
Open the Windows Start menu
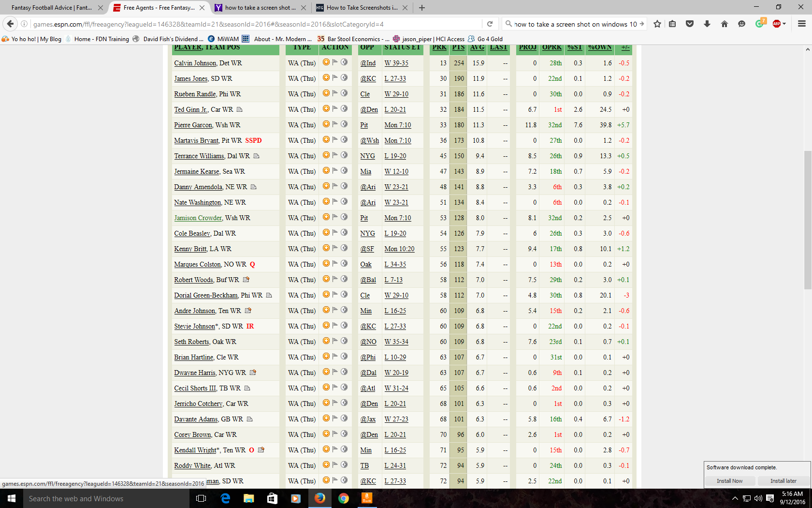point(12,498)
